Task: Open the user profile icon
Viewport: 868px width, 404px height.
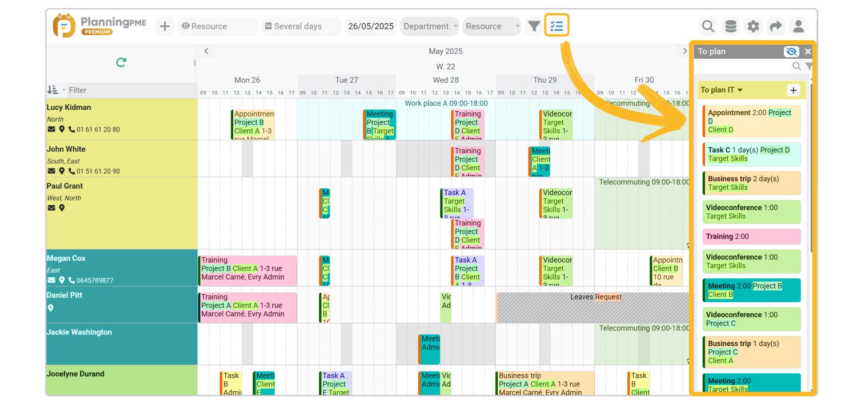Action: click(x=798, y=26)
